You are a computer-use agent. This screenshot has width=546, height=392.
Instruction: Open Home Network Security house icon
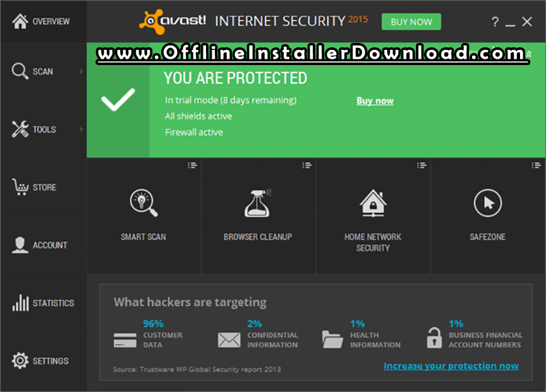pos(373,203)
